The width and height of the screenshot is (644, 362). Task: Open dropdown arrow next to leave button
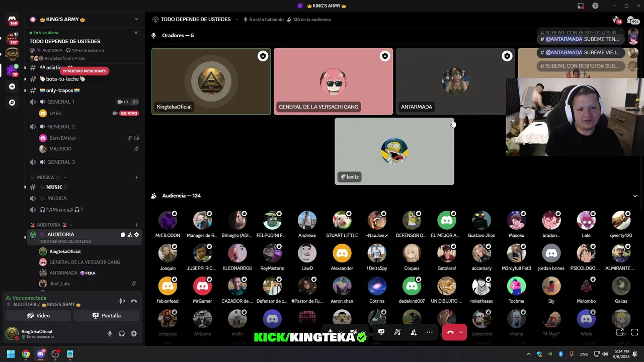pos(461,332)
